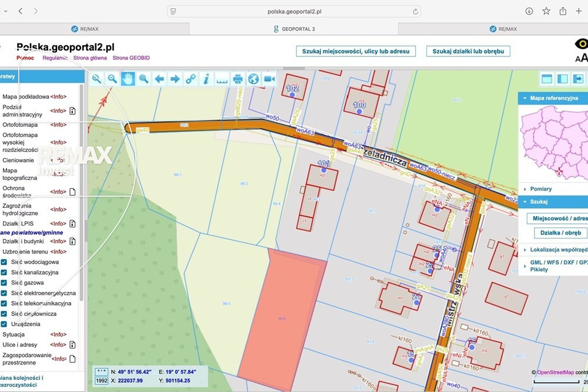Disable Sieć telekomunikacyjna layer
Image resolution: width=588 pixels, height=392 pixels.
pyautogui.click(x=4, y=303)
